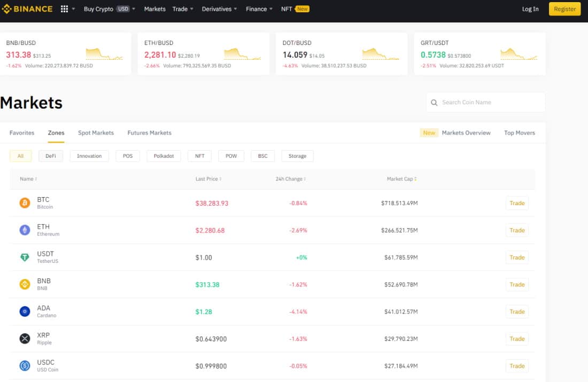
Task: Enable the DeFi zone filter
Action: (x=50, y=155)
